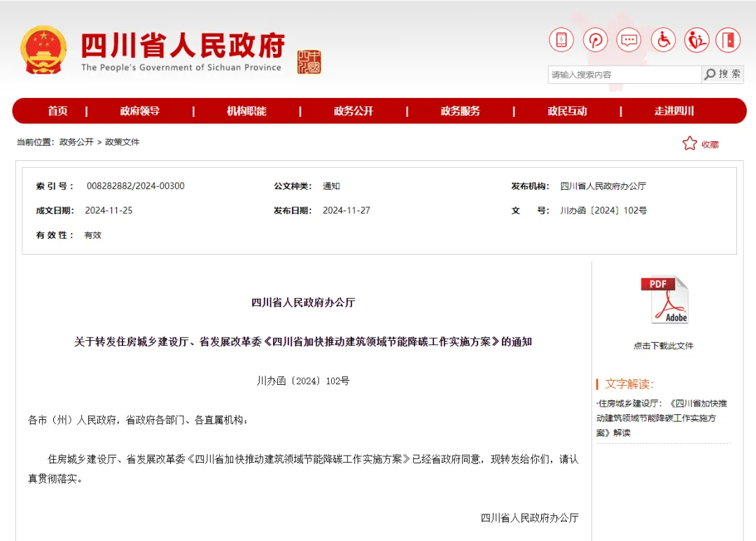Open the 政务公开 menu item
The height and width of the screenshot is (541, 756).
tap(353, 111)
